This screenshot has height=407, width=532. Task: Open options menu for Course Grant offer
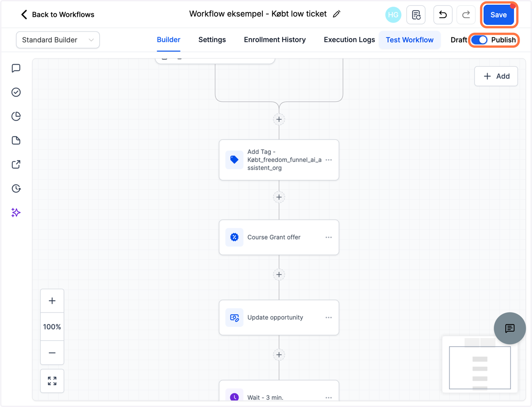(x=329, y=237)
